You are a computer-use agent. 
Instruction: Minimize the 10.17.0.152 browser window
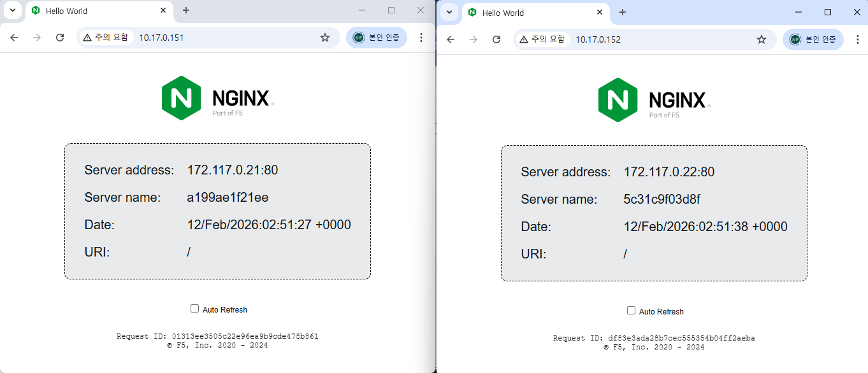(799, 12)
